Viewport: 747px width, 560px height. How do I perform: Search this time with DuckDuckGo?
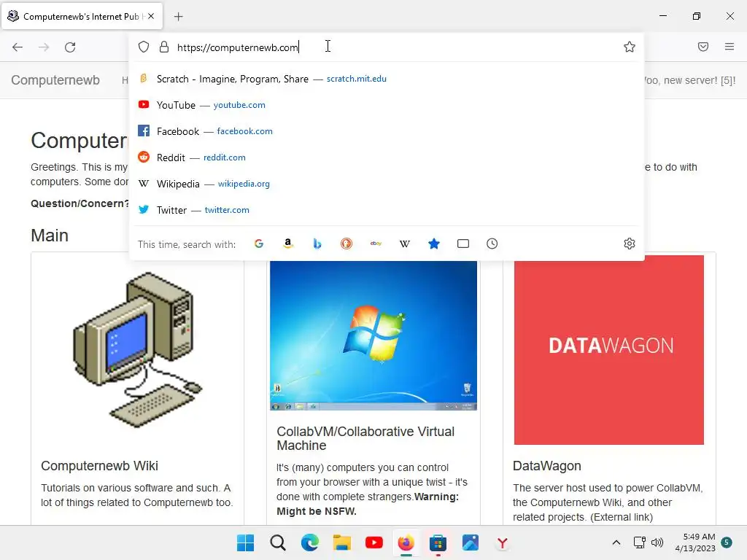click(347, 244)
